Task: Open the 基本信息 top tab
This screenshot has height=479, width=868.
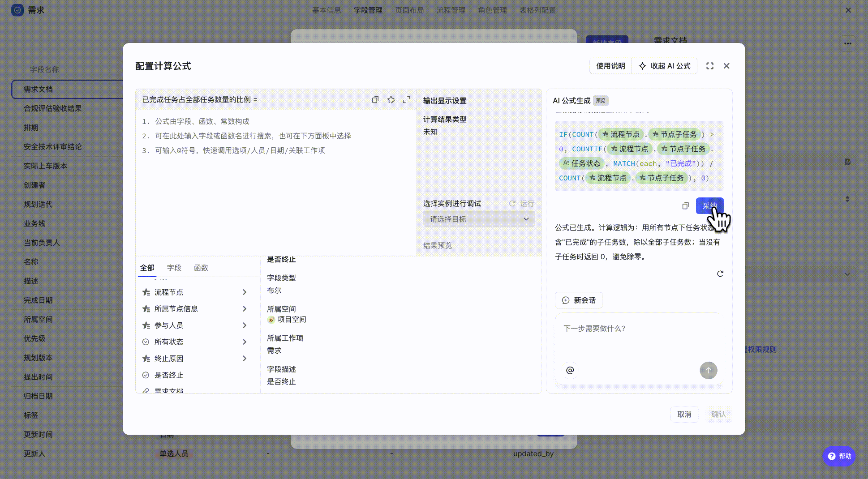Action: click(327, 10)
